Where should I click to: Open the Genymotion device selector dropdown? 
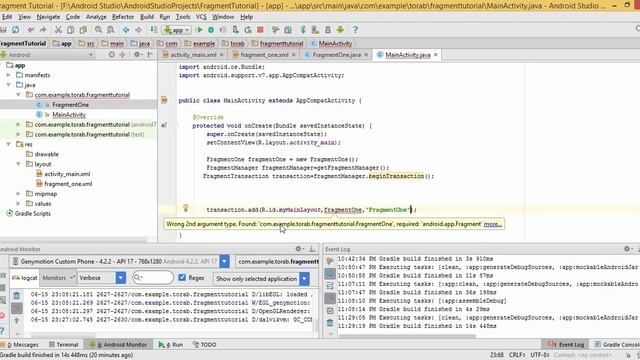coord(224,261)
